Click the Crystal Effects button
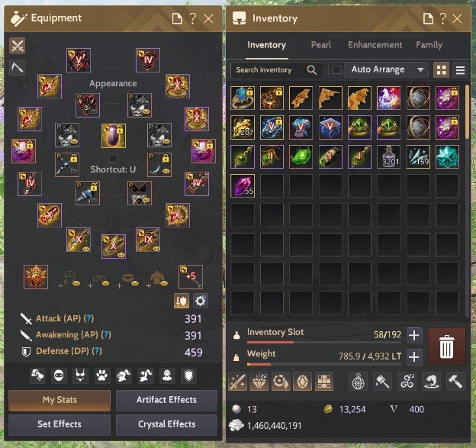 166,424
